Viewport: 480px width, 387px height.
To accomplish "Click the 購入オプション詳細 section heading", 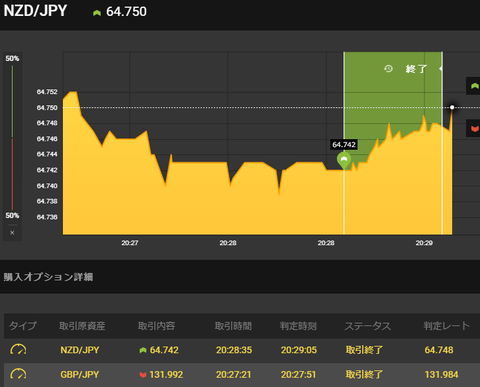I will coord(48,277).
